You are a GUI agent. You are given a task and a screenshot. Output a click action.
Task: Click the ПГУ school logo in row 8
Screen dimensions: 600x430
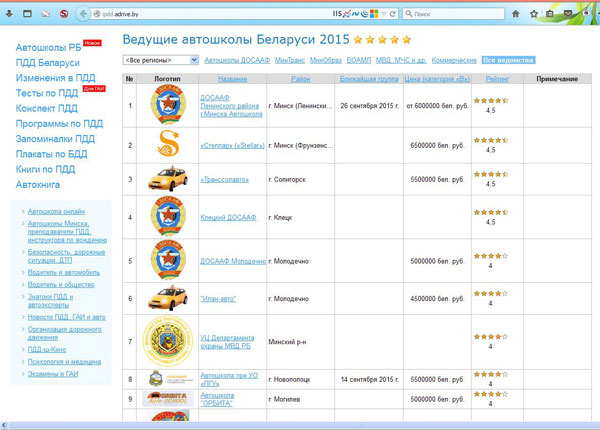(170, 379)
